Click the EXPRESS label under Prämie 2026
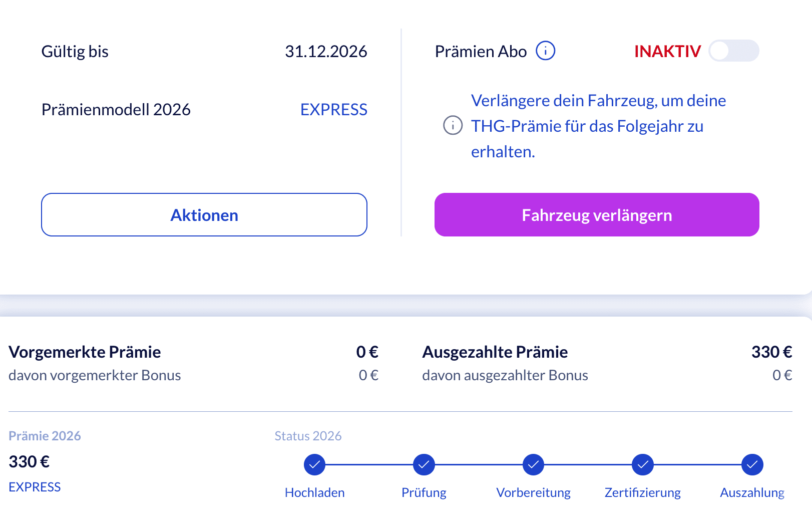Image resolution: width=812 pixels, height=515 pixels. point(35,487)
